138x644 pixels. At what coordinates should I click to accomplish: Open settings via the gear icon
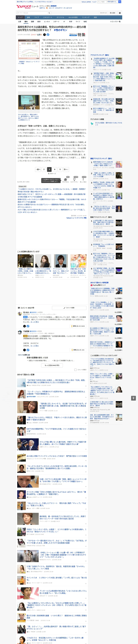pos(120,13)
